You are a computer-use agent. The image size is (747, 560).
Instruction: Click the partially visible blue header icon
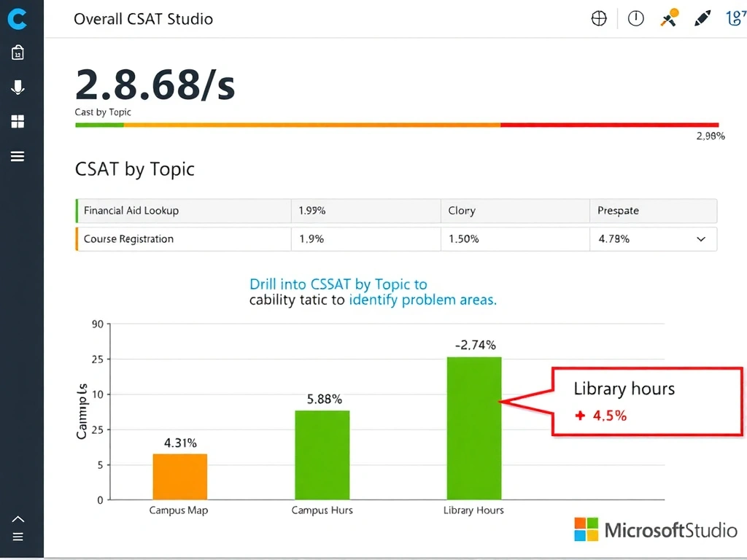pos(737,18)
